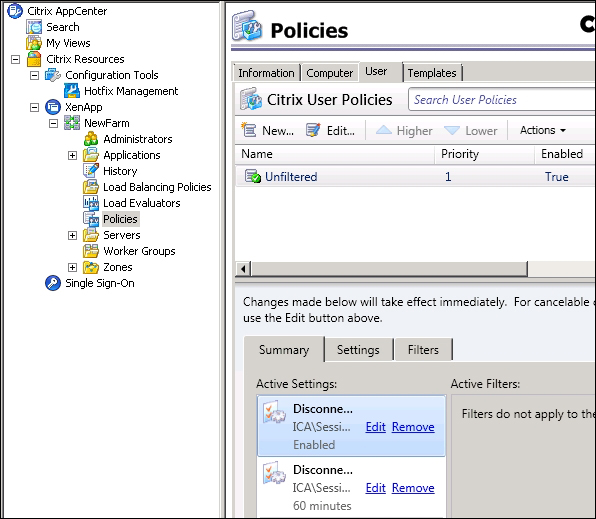Select the User tab

pos(380,71)
